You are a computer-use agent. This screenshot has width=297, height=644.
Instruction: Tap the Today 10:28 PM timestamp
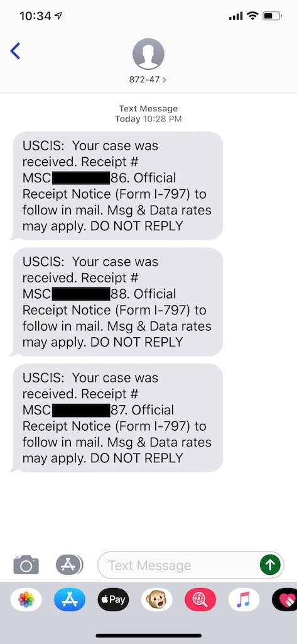(148, 119)
